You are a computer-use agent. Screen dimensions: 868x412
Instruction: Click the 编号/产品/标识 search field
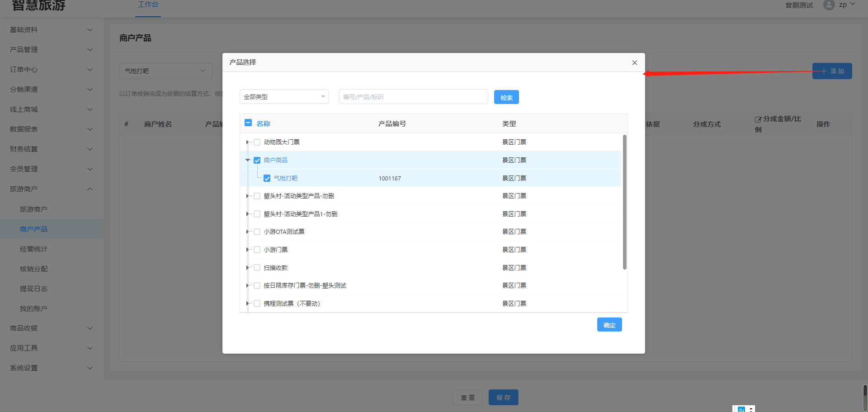pos(413,97)
